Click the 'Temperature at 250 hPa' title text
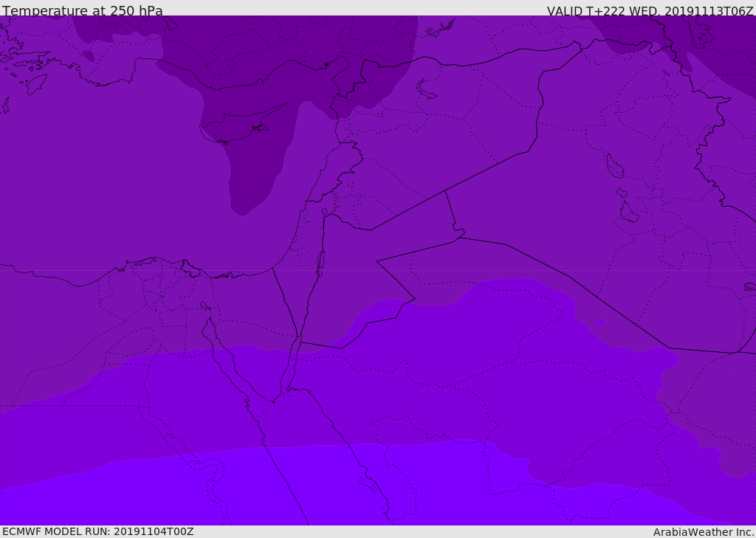The image size is (756, 538). [x=83, y=10]
